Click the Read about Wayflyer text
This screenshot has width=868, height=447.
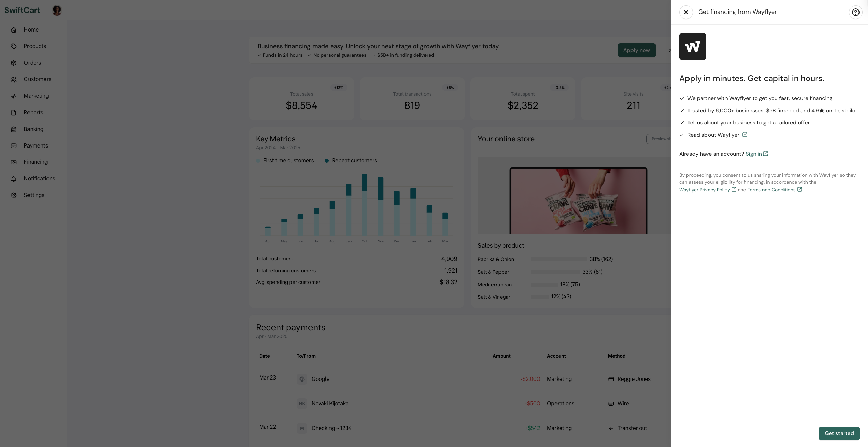(x=713, y=135)
